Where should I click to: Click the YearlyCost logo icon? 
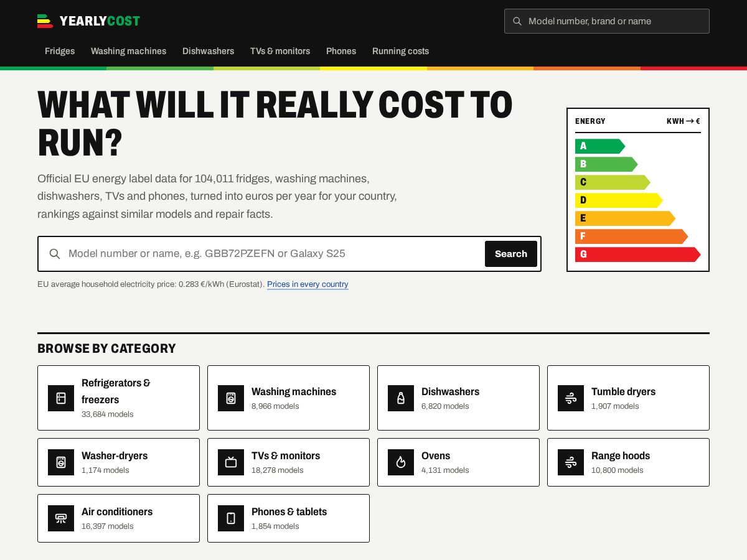45,21
